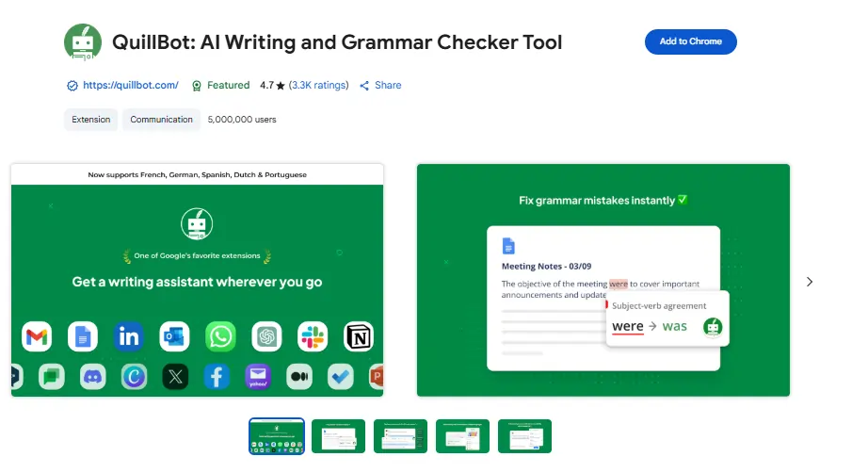The height and width of the screenshot is (473, 868).
Task: Select the last screenshot thumbnail
Action: pos(524,436)
